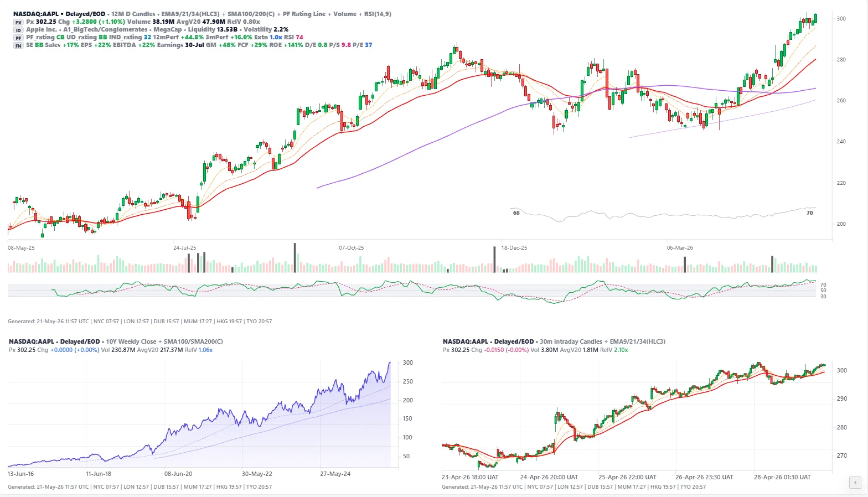This screenshot has height=497, width=868.
Task: Click the '08-May-25' date axis label
Action: (21, 248)
